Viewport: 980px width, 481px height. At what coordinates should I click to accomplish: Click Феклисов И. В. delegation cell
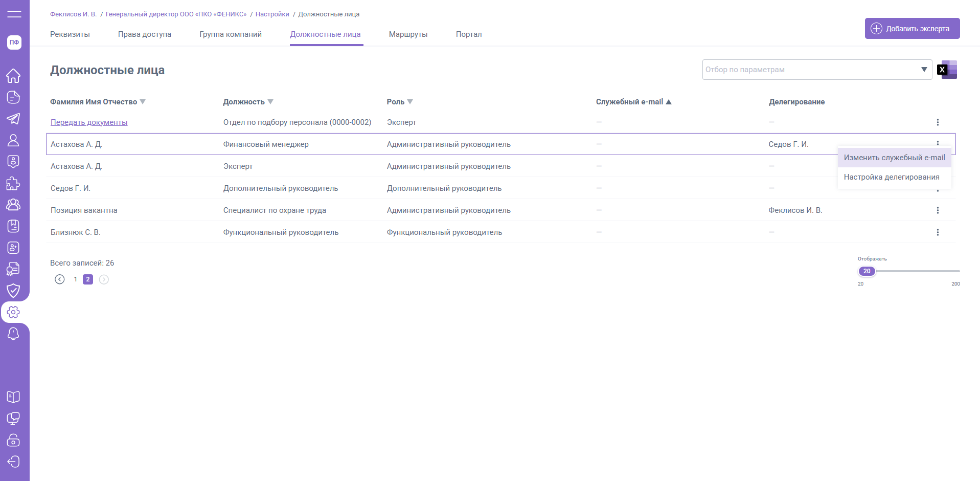point(795,210)
